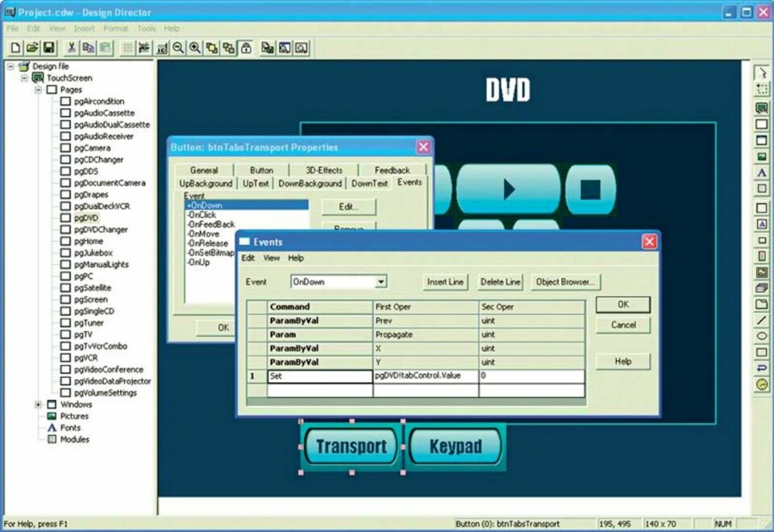Create a new file from the toolbar
Image resolution: width=774 pixels, height=532 pixels.
click(x=16, y=48)
